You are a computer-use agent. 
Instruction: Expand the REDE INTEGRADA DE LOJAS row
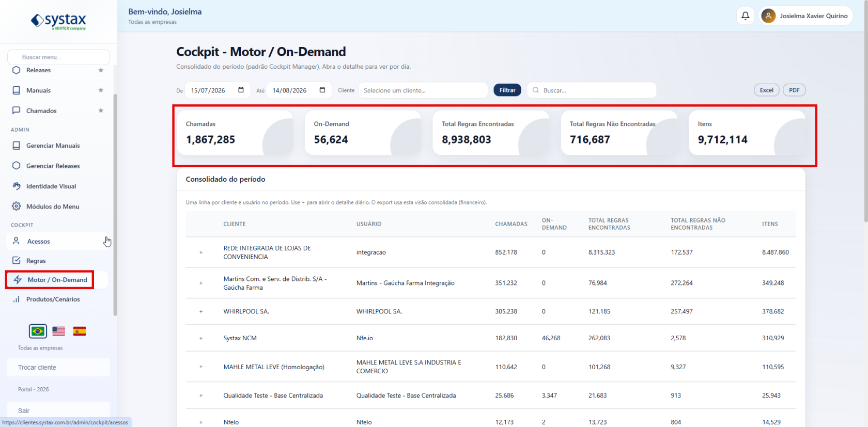201,252
